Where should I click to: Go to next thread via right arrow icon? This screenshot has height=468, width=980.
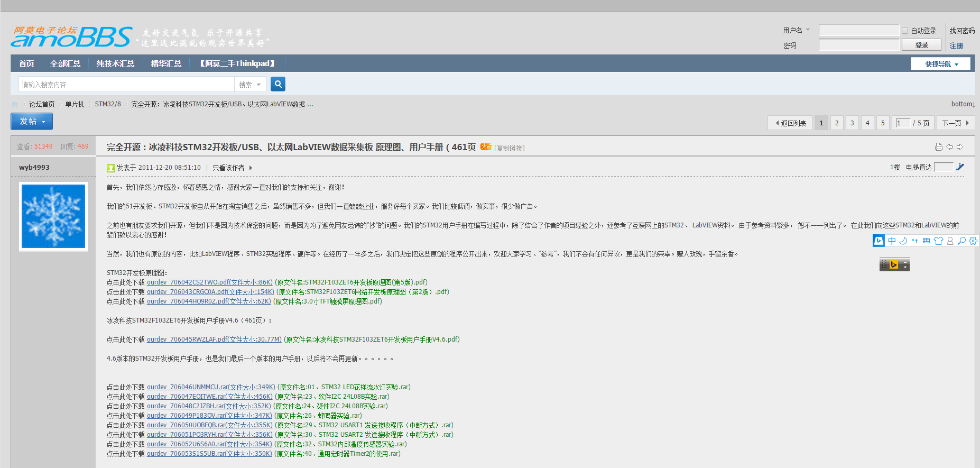pos(960,146)
